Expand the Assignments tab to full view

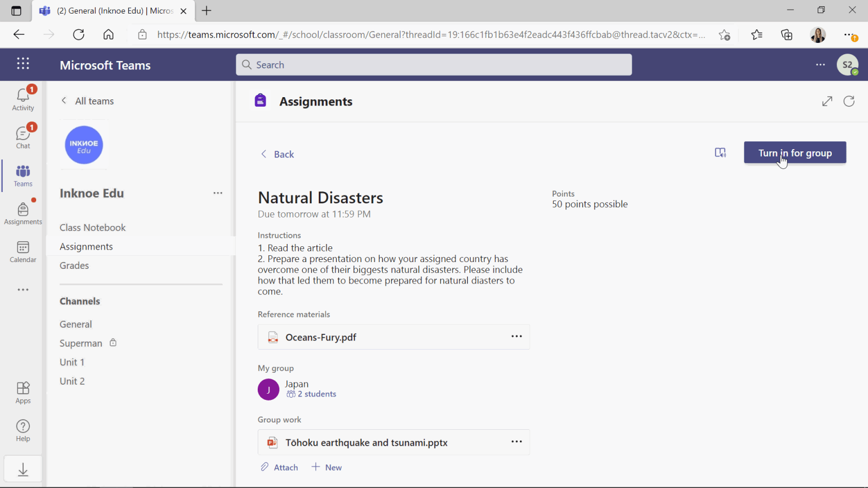(827, 101)
